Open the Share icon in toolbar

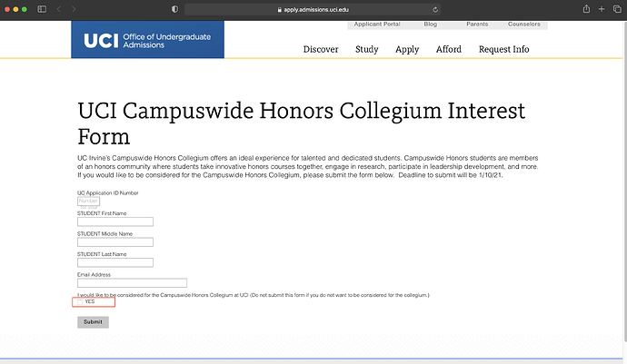[x=586, y=9]
